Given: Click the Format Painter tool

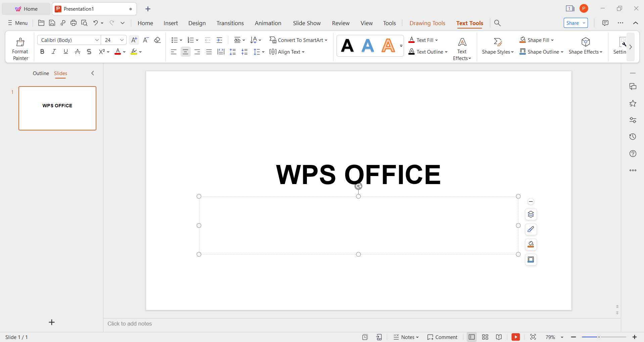Looking at the screenshot, I should (x=20, y=47).
